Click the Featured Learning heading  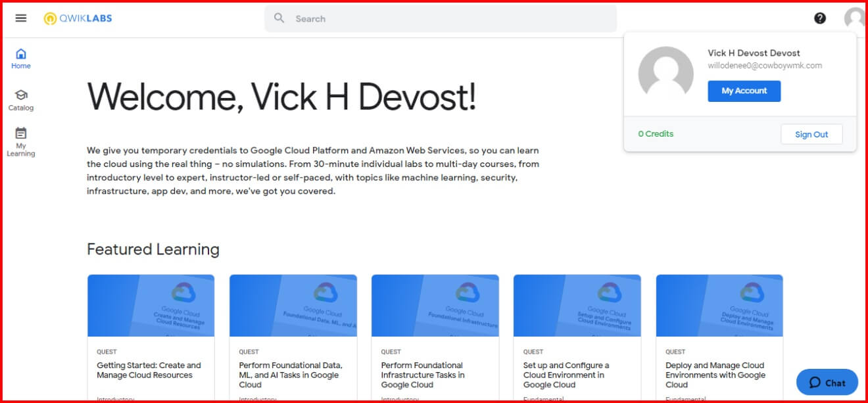click(x=153, y=249)
